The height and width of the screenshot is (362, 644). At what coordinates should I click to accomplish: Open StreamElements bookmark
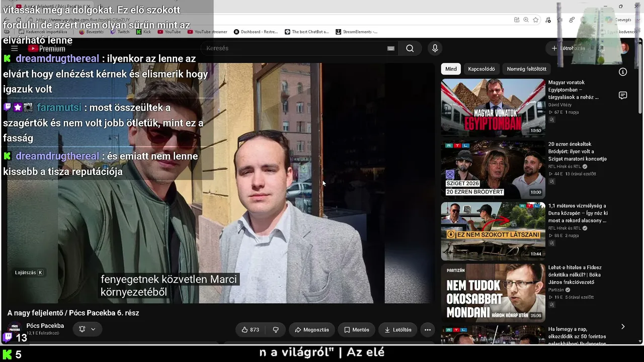point(357,32)
